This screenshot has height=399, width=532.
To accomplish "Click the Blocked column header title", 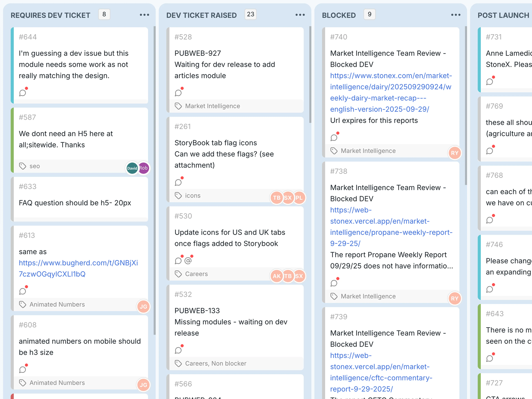I will pyautogui.click(x=339, y=15).
